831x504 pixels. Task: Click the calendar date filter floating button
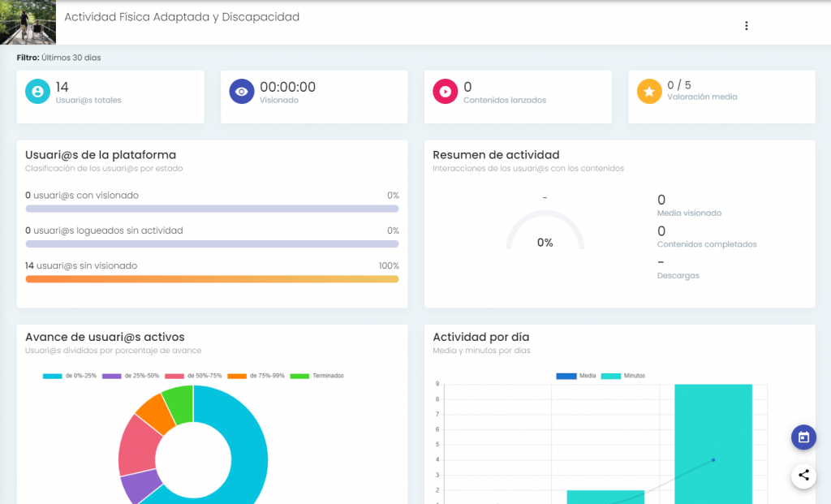pyautogui.click(x=803, y=437)
